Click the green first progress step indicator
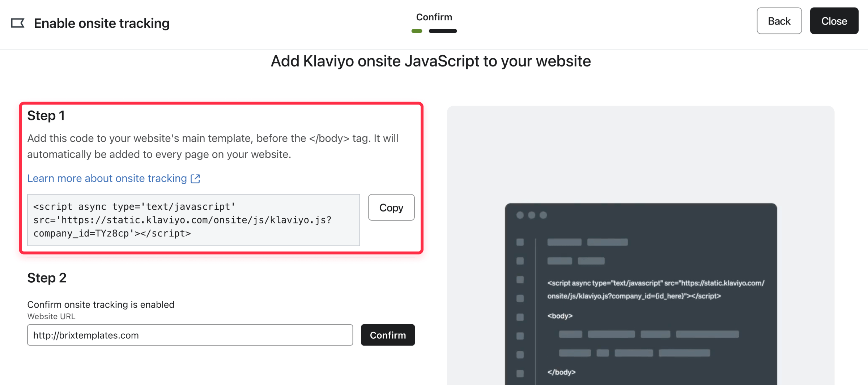Viewport: 868px width, 385px height. [417, 31]
